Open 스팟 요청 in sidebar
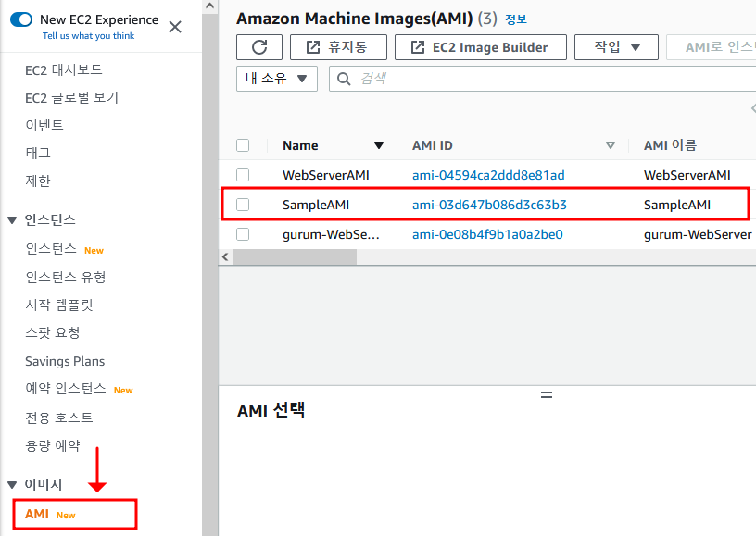Screen dimensions: 756x536 (x=52, y=332)
